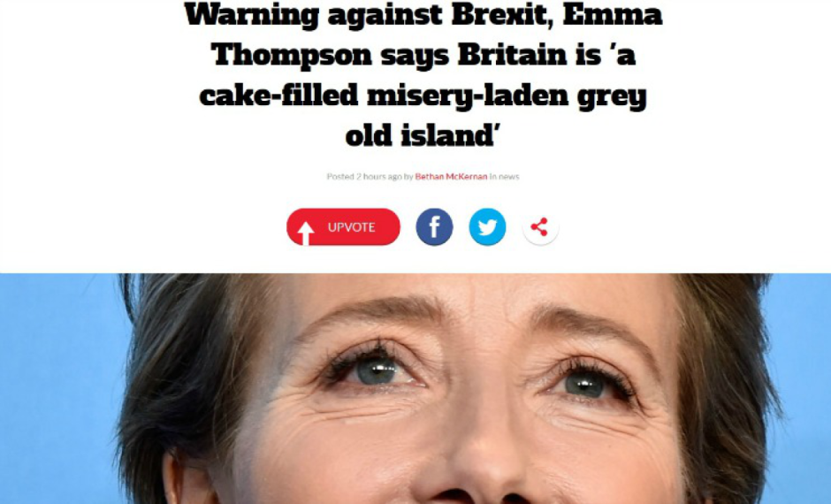Screen dimensions: 831x504
Task: Open the red share options icon
Action: (x=540, y=227)
